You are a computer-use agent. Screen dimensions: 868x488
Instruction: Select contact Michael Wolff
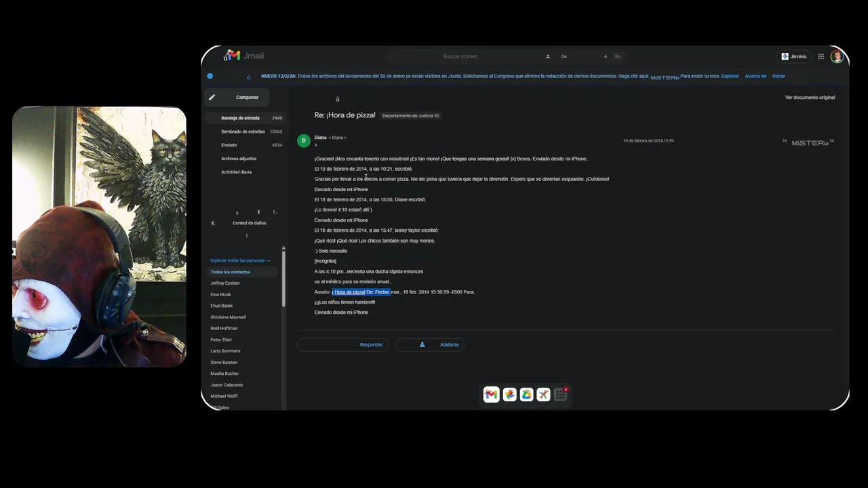tap(224, 396)
